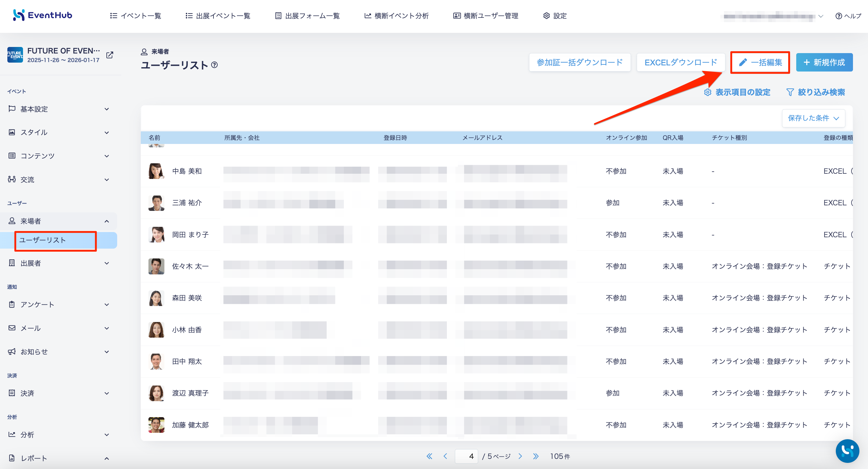Click name 佐々木 太一 in list
This screenshot has width=868, height=469.
190,266
